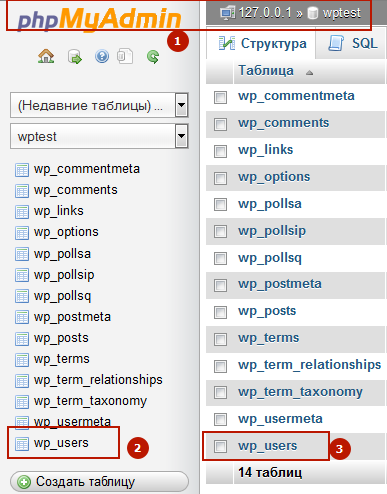The width and height of the screenshot is (387, 494).
Task: Click table icon beside wp_links in sidebar
Action: (22, 212)
